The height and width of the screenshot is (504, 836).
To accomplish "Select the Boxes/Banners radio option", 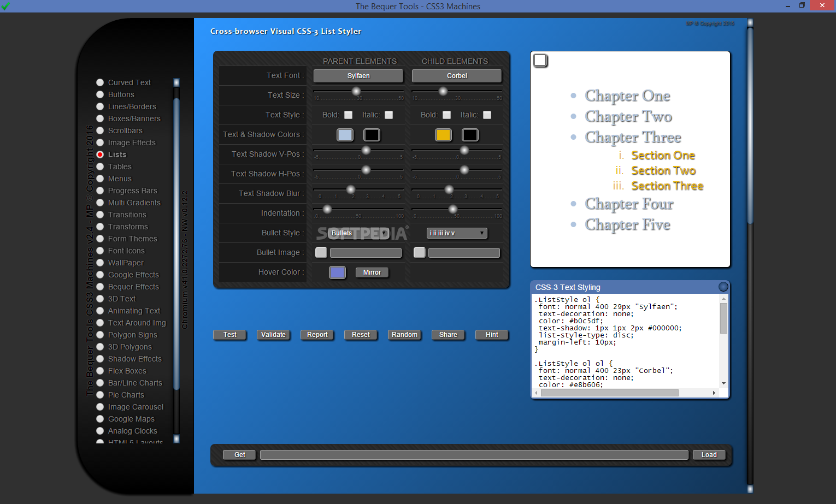I will click(100, 118).
